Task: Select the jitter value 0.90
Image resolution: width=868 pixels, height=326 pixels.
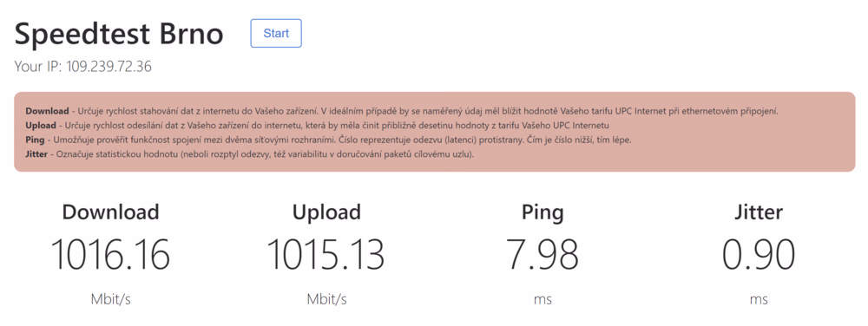Action: point(759,254)
